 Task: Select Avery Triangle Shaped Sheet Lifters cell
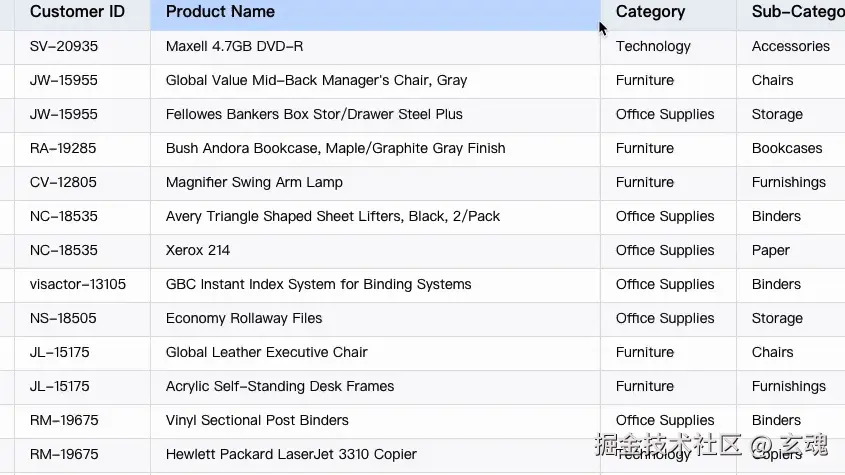coord(375,217)
